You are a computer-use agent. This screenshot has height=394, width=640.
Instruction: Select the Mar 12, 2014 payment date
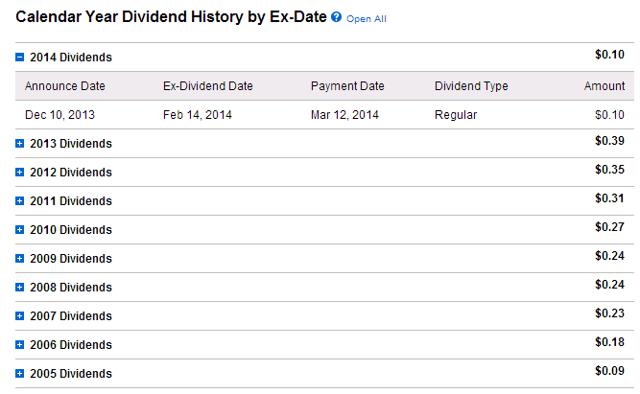pos(344,115)
